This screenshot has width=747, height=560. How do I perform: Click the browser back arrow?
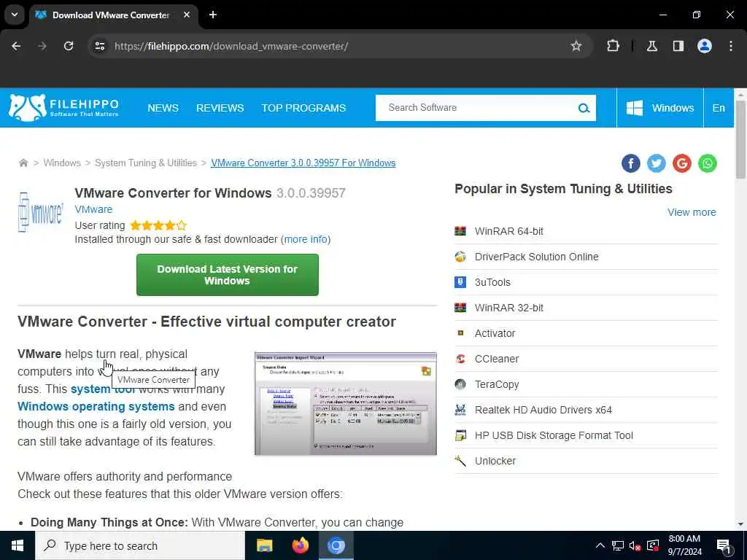(x=16, y=46)
